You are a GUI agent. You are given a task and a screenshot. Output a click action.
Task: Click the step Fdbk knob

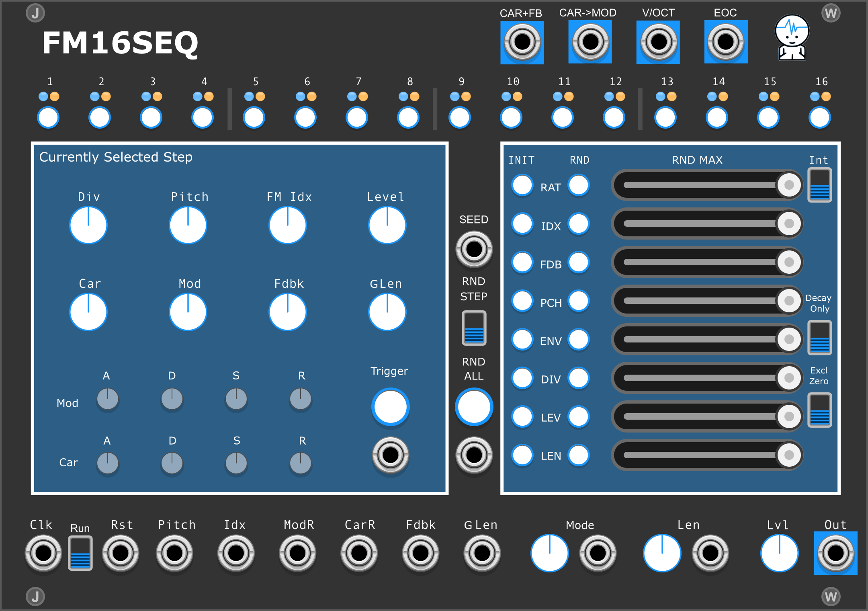288,312
